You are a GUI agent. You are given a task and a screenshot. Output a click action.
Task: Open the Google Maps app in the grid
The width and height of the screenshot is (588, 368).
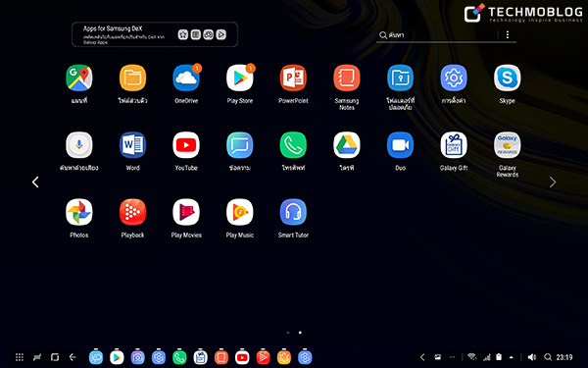point(79,79)
